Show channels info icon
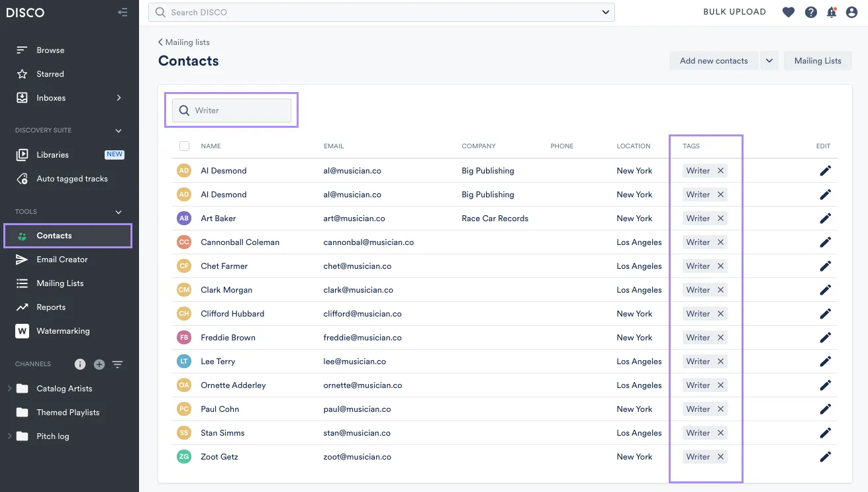 [80, 364]
